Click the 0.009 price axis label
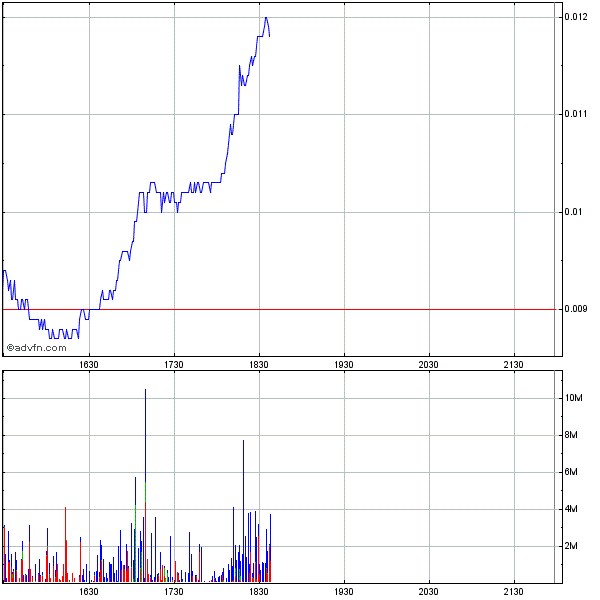The width and height of the screenshot is (600, 600). pos(576,309)
